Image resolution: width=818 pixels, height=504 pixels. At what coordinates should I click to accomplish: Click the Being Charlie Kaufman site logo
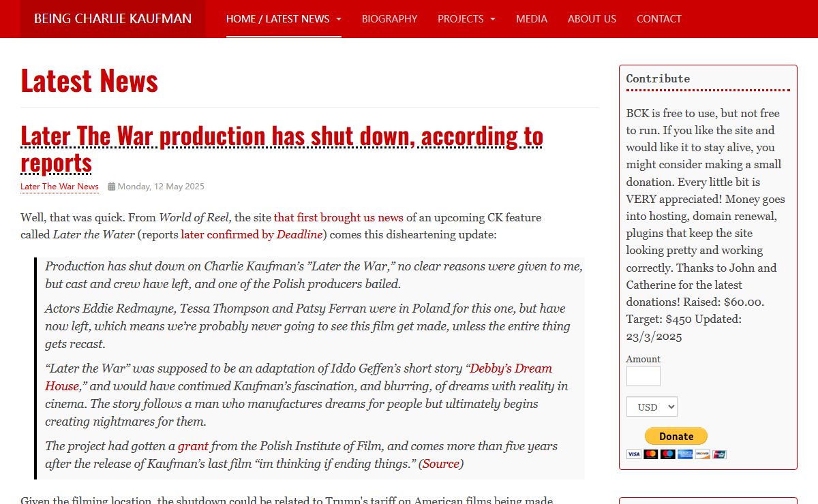(112, 19)
